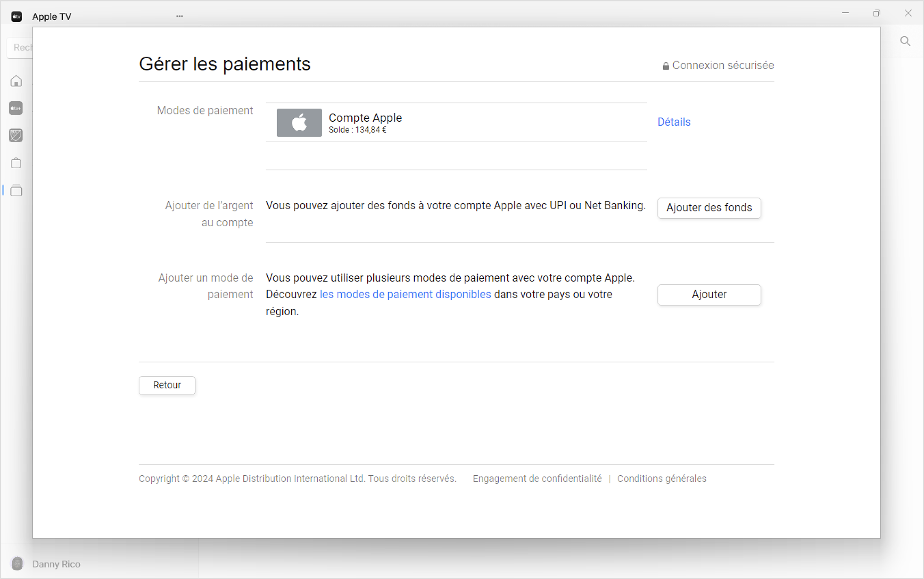Image resolution: width=924 pixels, height=579 pixels.
Task: Open Conditions générales link
Action: coord(661,479)
